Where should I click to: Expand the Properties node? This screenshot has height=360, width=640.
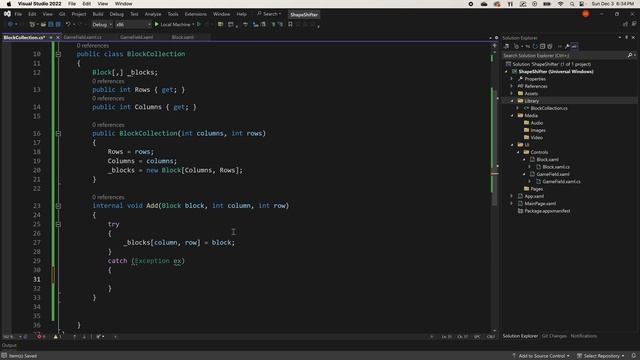512,79
